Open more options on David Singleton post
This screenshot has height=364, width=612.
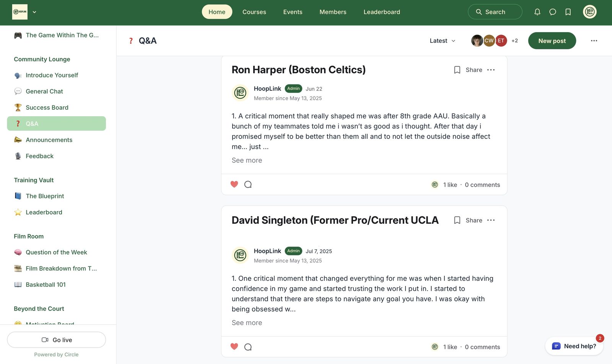[491, 220]
